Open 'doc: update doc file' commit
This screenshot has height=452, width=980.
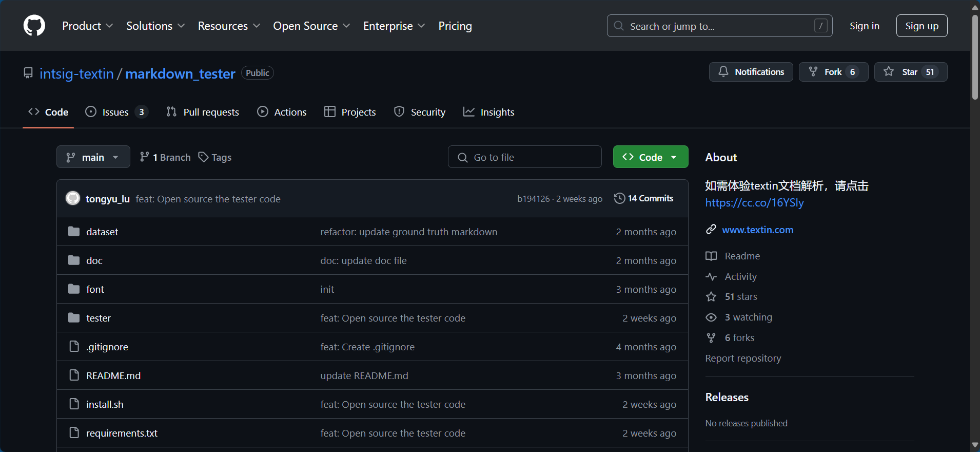tap(363, 260)
